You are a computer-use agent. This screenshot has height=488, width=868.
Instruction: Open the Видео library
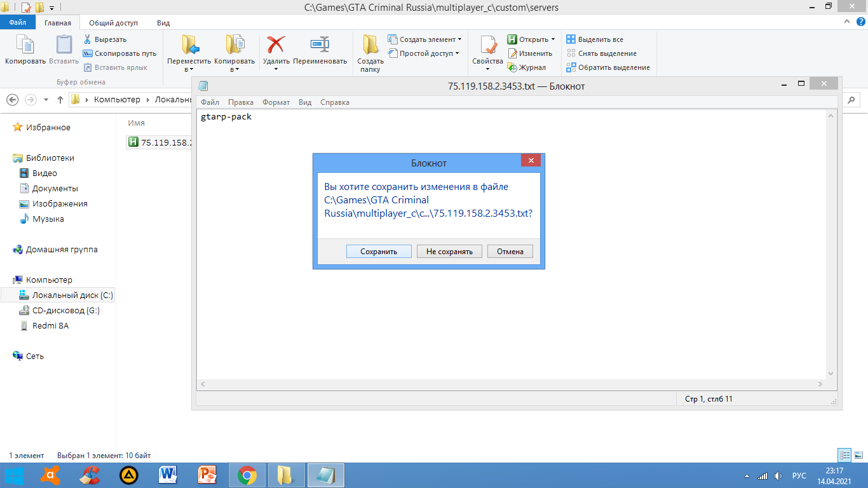pyautogui.click(x=38, y=173)
